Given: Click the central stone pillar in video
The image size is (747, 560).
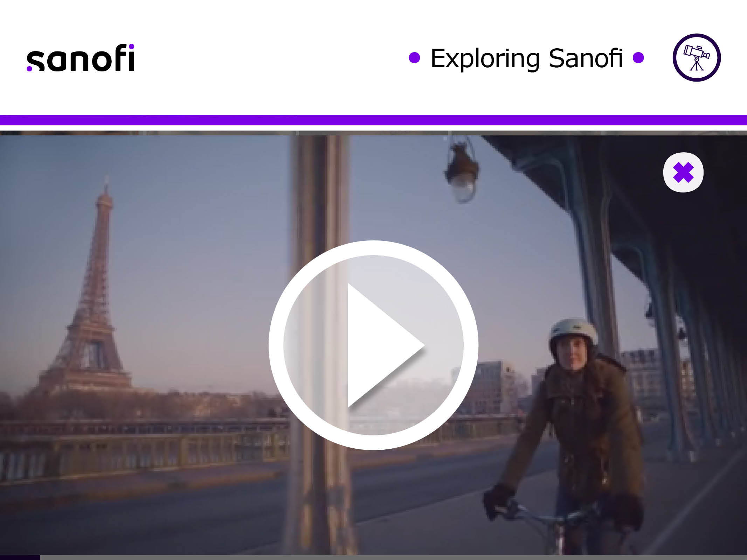Looking at the screenshot, I should click(x=320, y=345).
